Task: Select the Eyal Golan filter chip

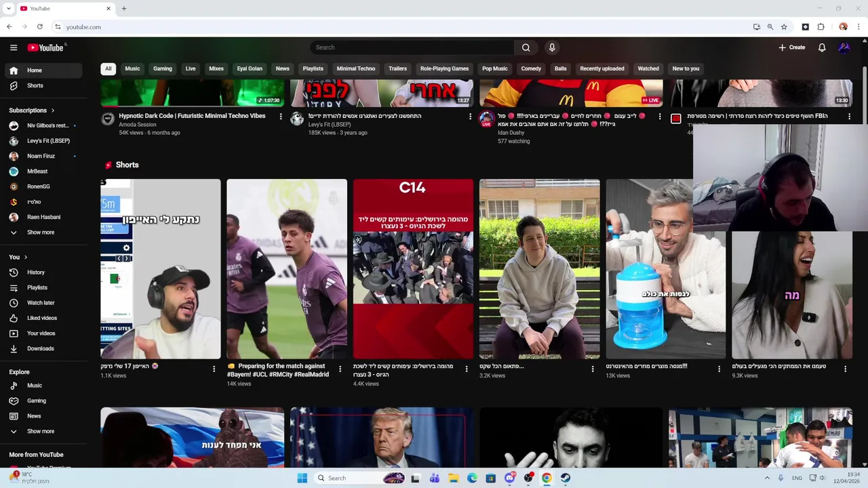Action: coord(250,68)
